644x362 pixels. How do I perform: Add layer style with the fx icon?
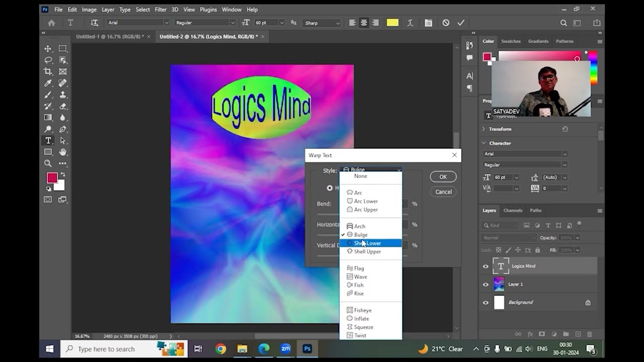pos(530,334)
